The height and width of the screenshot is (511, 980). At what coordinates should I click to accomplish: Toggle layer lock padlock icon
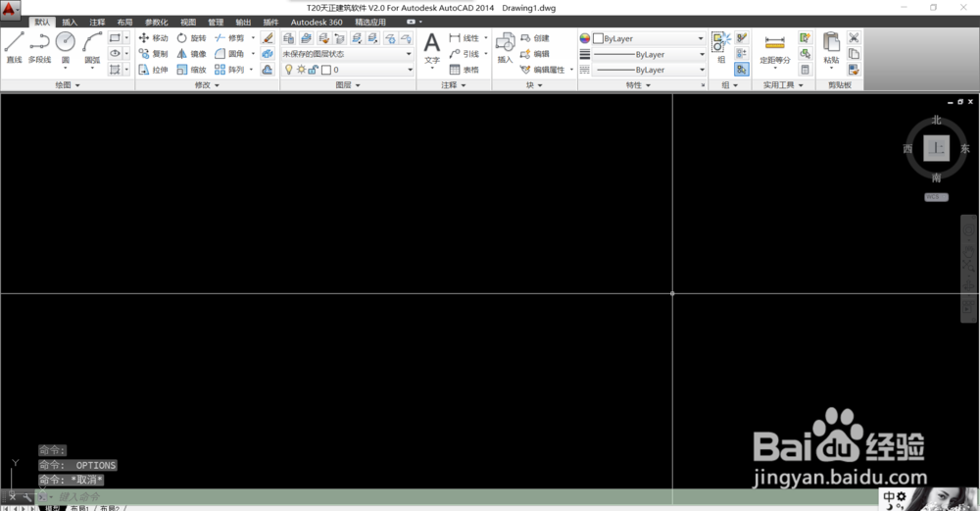[x=314, y=70]
